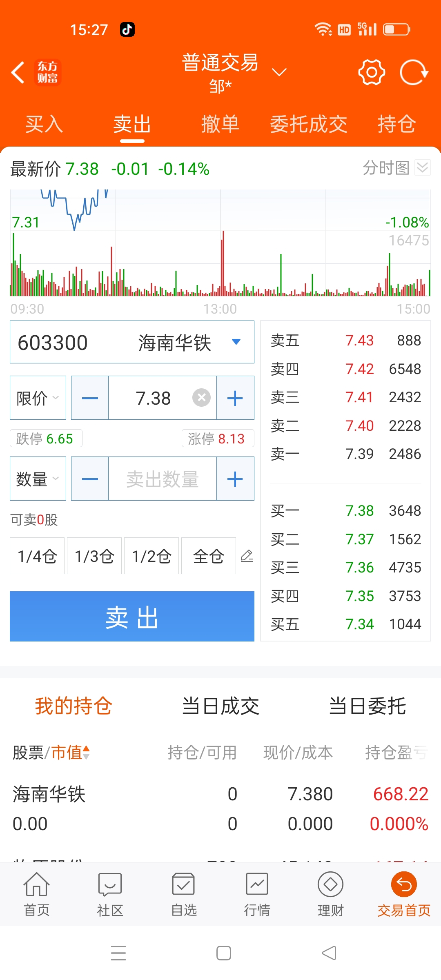Screen dimensions: 441x980
Task: Clear the 7.38 price field
Action: (x=201, y=398)
